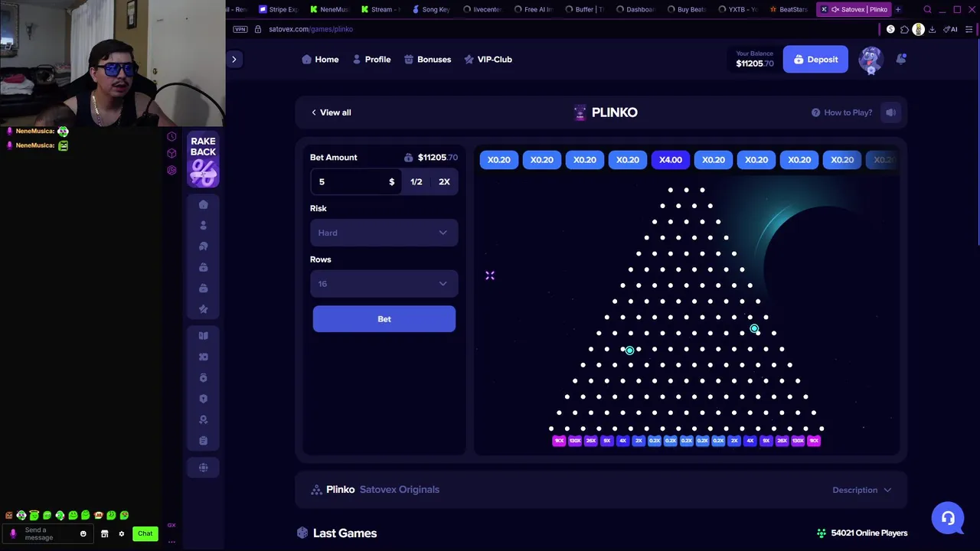Image resolution: width=980 pixels, height=551 pixels.
Task: Open the browser extensions cube icon
Action: 904,29
